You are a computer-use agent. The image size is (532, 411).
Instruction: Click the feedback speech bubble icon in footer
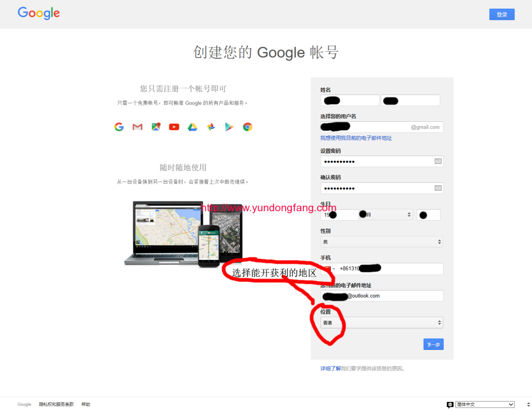450,405
